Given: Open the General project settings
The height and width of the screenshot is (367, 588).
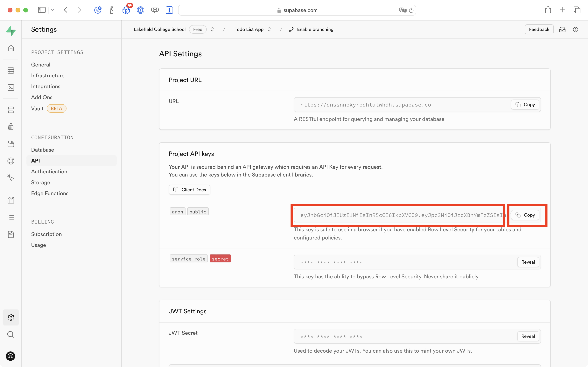Looking at the screenshot, I should point(41,65).
